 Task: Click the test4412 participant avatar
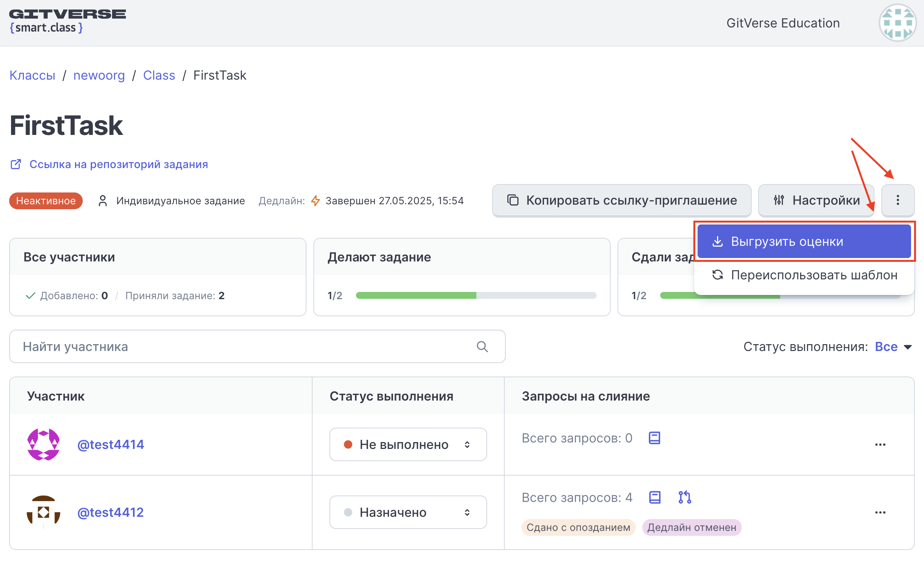tap(43, 512)
